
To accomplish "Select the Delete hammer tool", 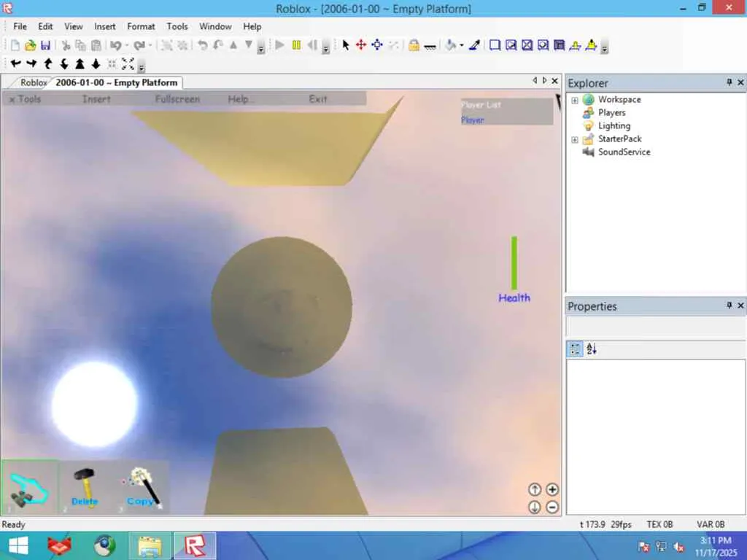I will 85,488.
